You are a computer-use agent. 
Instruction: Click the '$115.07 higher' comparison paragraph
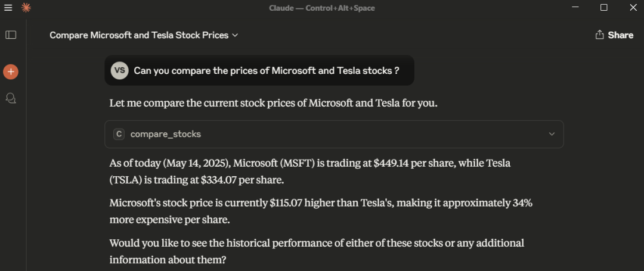tap(321, 211)
